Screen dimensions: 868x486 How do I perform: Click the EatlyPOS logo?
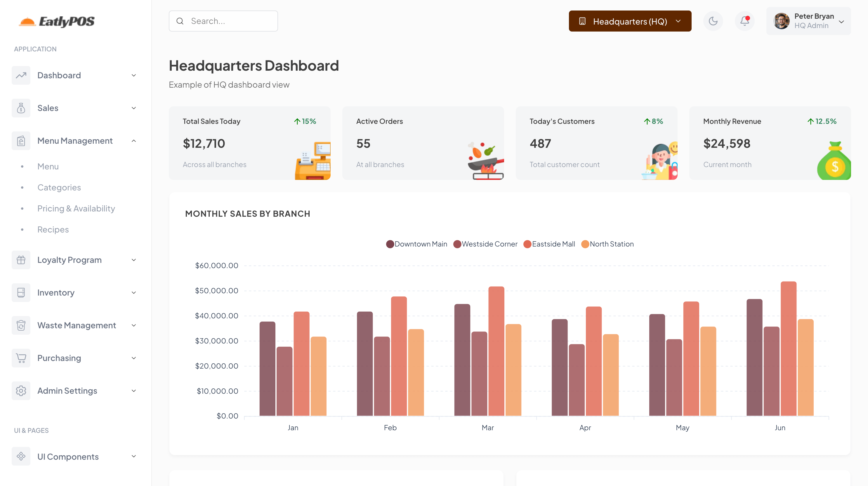click(57, 21)
